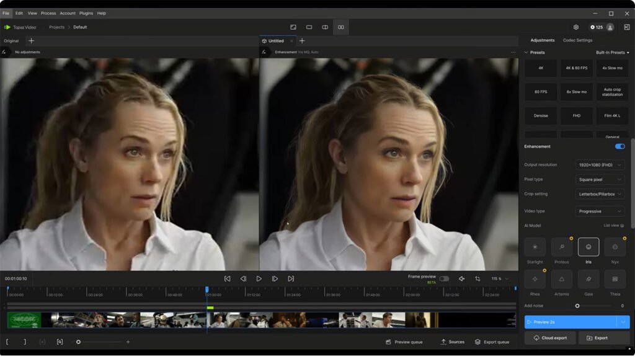Enable the Frame preview switch
Screen dimensions: 635x364
tap(444, 278)
